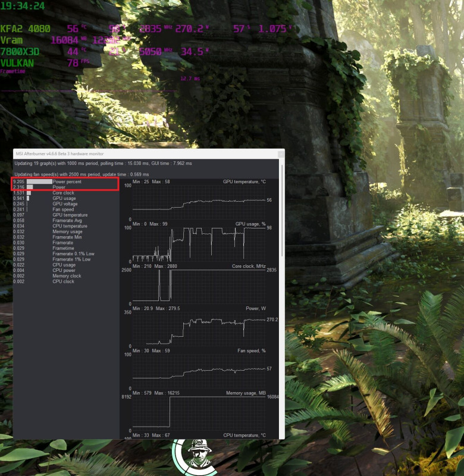
Task: Click the KFA2 4080 overlay label
Action: [x=25, y=29]
